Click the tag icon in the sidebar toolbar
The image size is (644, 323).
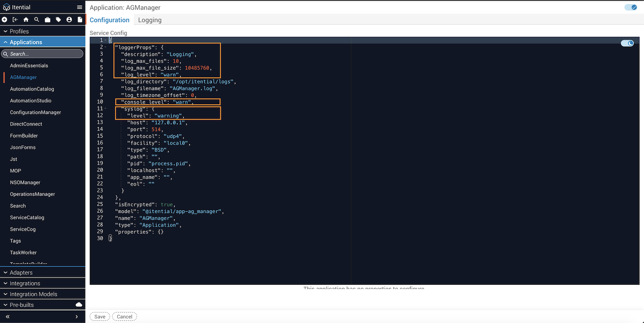click(x=58, y=20)
